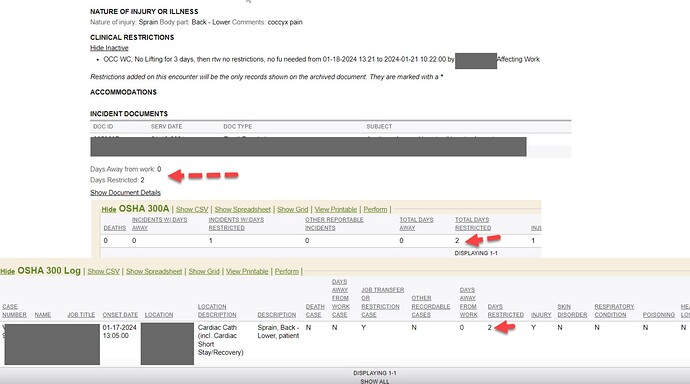Sort by Incidents W/ Days Restricted column

click(236, 223)
